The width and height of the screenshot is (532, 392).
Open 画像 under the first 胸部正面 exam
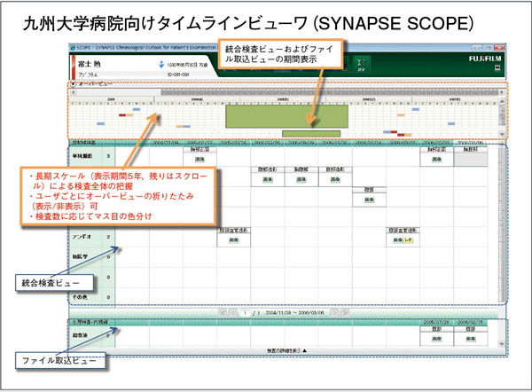pos(199,159)
